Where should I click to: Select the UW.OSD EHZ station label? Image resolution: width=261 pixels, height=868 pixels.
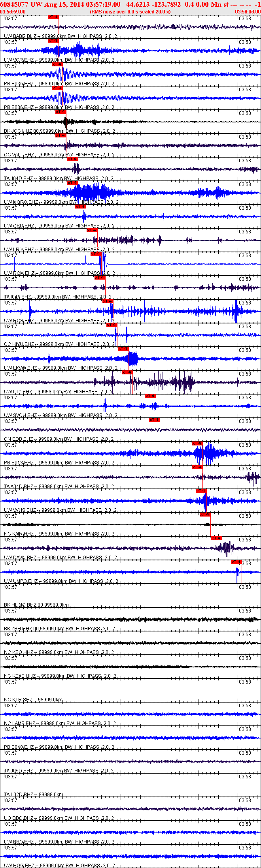tap(59, 226)
